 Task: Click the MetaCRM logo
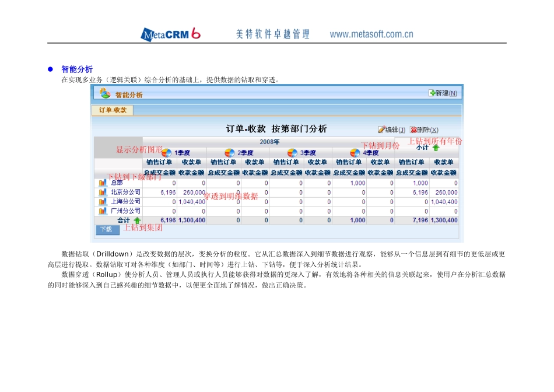170,34
